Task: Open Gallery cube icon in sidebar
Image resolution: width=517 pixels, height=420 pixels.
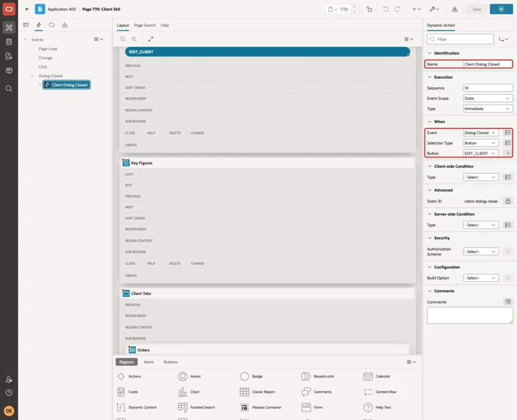Action: [9, 71]
